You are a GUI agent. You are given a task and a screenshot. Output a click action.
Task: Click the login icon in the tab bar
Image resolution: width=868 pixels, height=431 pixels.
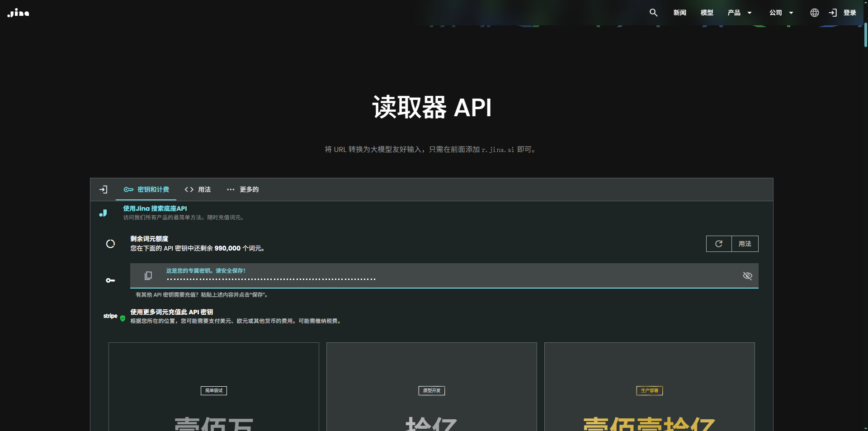[103, 189]
